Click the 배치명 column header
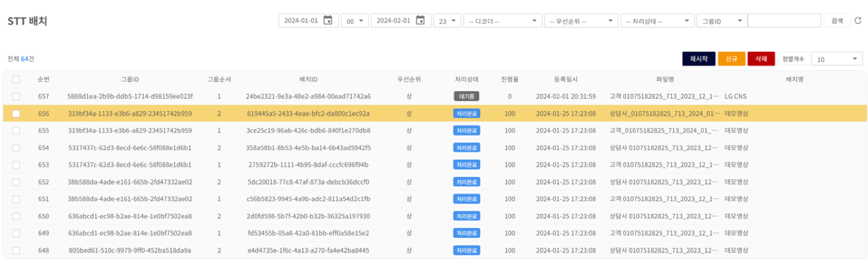Image resolution: width=868 pixels, height=259 pixels. pyautogui.click(x=794, y=80)
